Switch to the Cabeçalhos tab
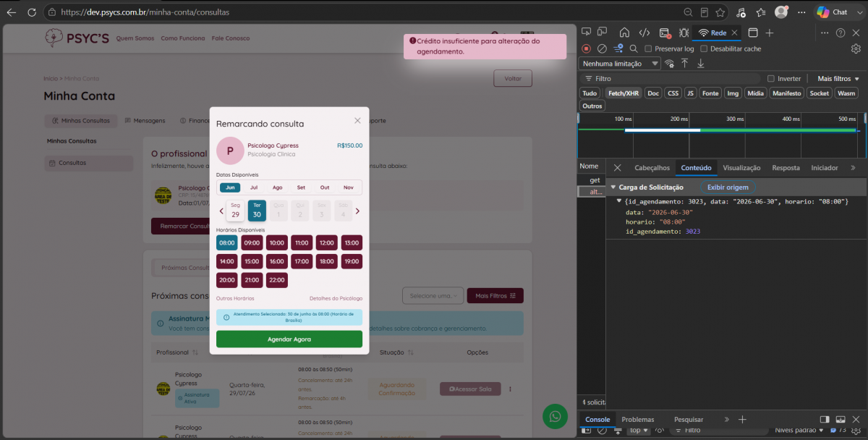 point(652,167)
